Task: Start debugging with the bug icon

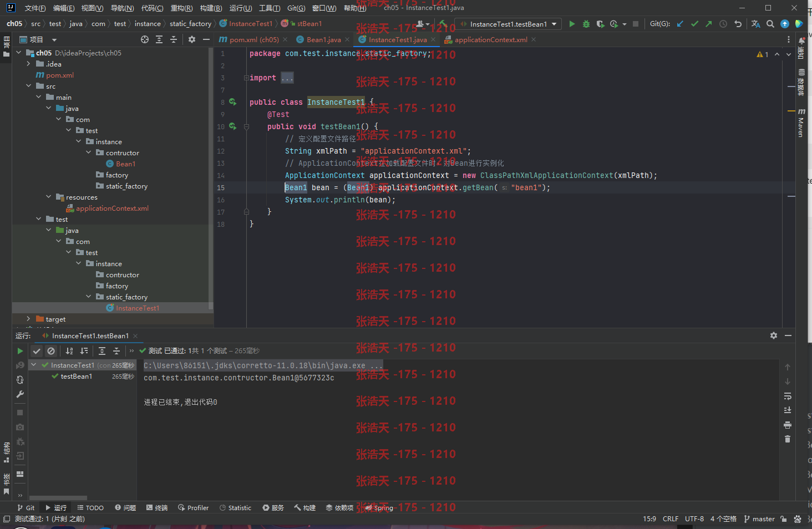Action: (x=586, y=24)
